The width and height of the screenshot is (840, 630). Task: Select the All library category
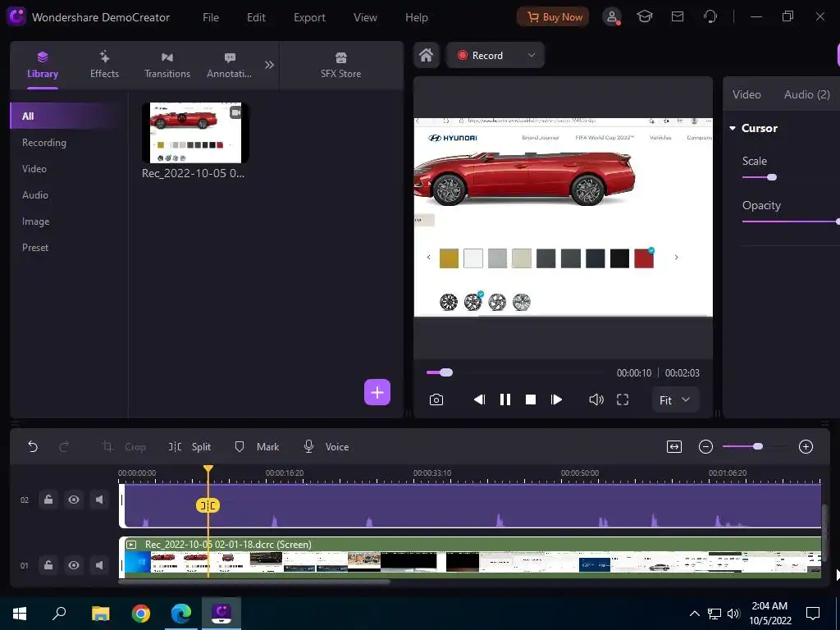click(69, 116)
